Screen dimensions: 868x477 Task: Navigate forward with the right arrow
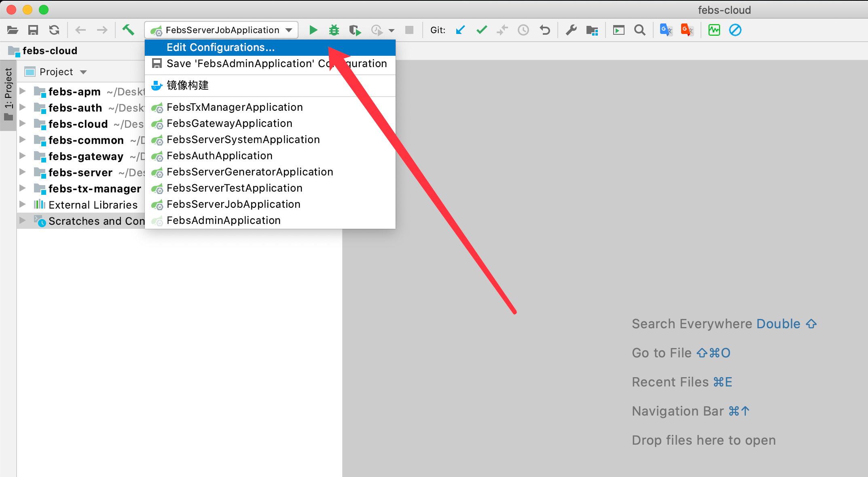pos(102,30)
